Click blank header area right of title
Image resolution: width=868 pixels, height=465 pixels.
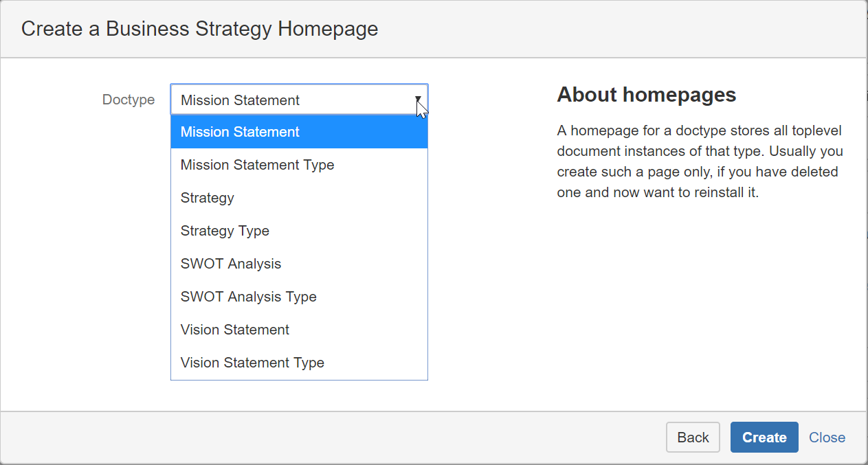point(619,29)
